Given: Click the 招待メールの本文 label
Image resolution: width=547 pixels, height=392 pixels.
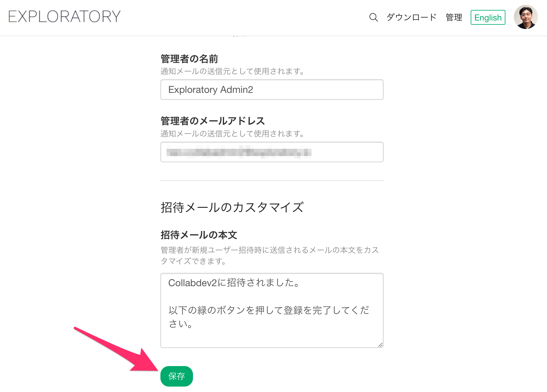Looking at the screenshot, I should tap(199, 235).
